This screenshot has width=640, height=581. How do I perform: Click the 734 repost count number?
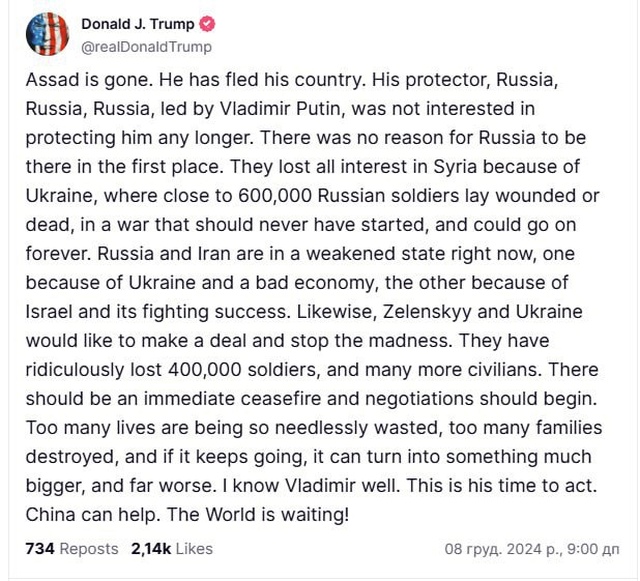(x=39, y=549)
